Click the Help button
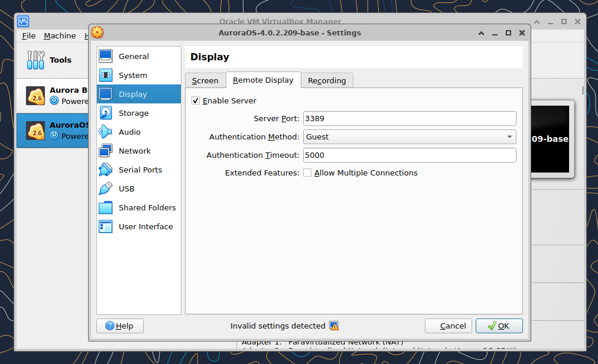 120,326
